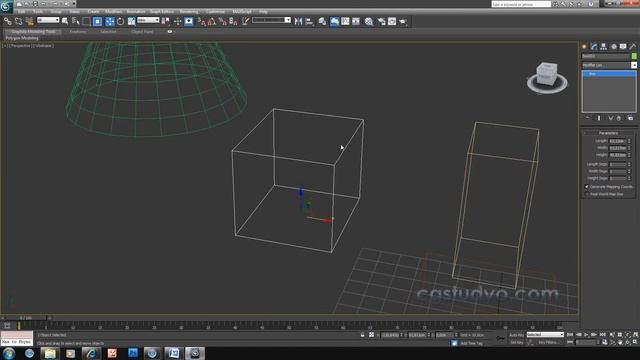Click the Mirror tool
The image size is (640, 360).
[x=298, y=21]
